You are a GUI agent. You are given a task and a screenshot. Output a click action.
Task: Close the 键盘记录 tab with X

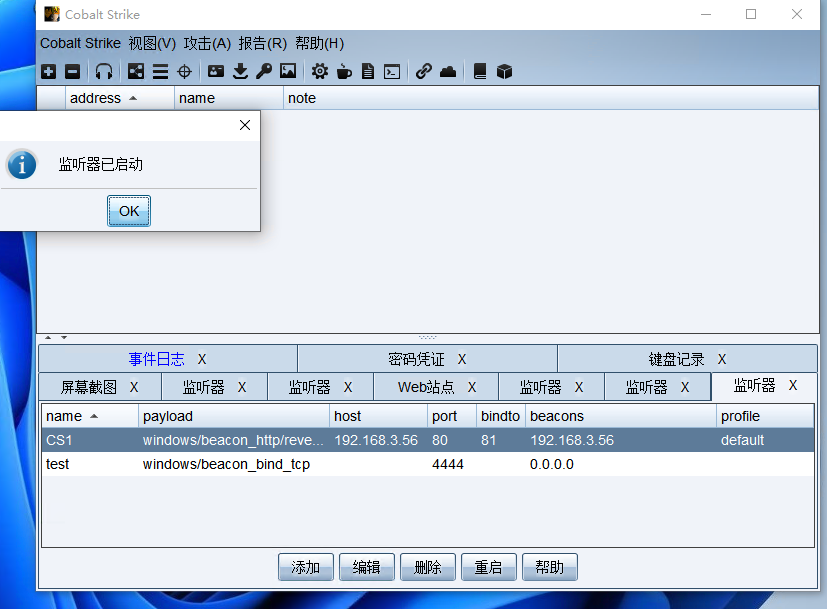[721, 359]
